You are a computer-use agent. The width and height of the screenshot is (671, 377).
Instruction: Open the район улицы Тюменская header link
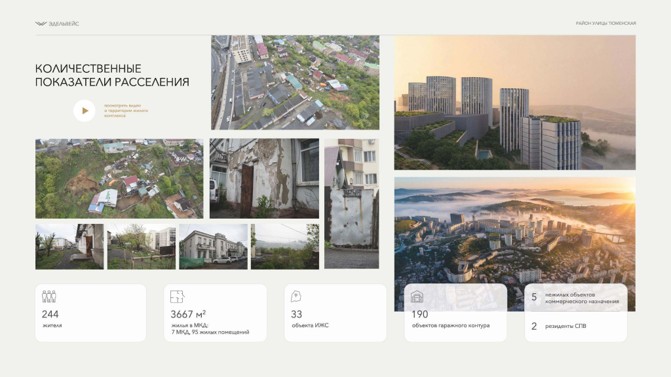(606, 23)
